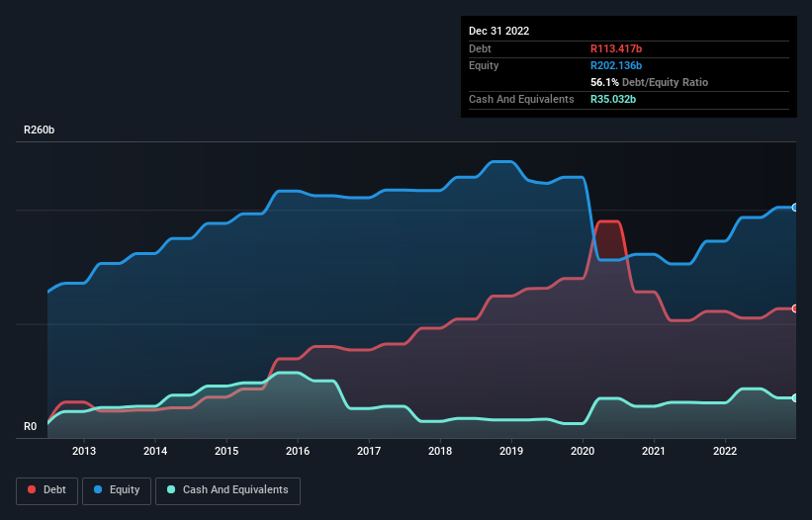Image resolution: width=812 pixels, height=520 pixels.
Task: Click the 2021 x-axis label
Action: pyautogui.click(x=654, y=451)
